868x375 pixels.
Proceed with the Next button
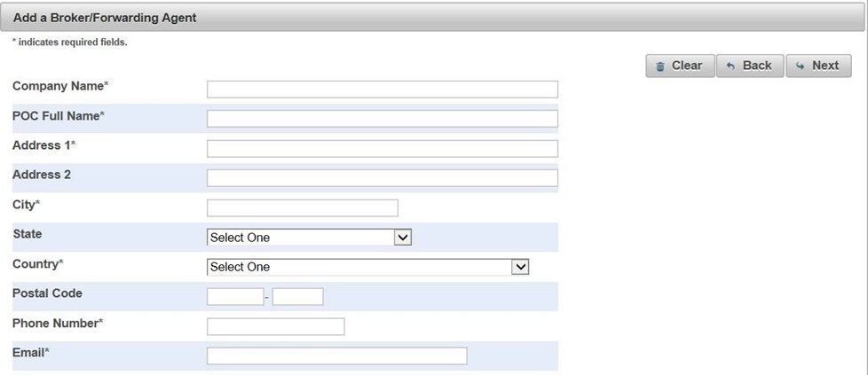[x=818, y=66]
